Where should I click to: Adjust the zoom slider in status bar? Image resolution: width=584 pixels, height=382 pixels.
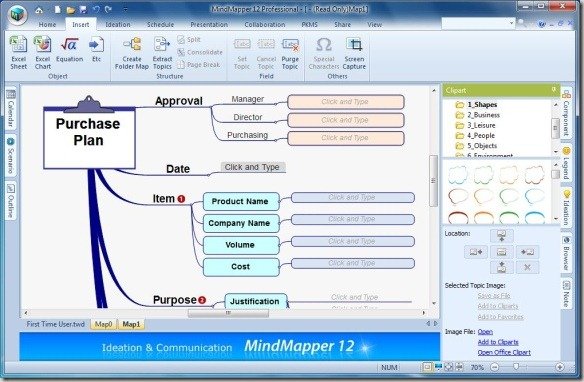pyautogui.click(x=516, y=367)
